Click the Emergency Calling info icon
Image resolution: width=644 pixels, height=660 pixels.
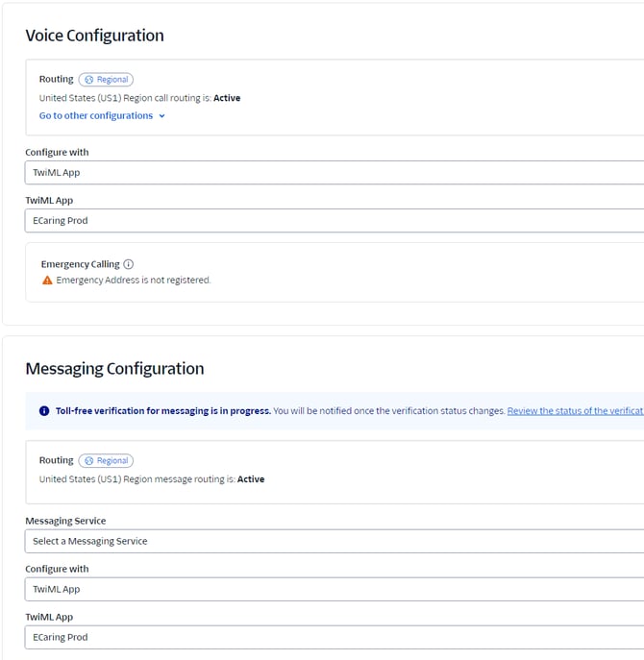pyautogui.click(x=129, y=264)
